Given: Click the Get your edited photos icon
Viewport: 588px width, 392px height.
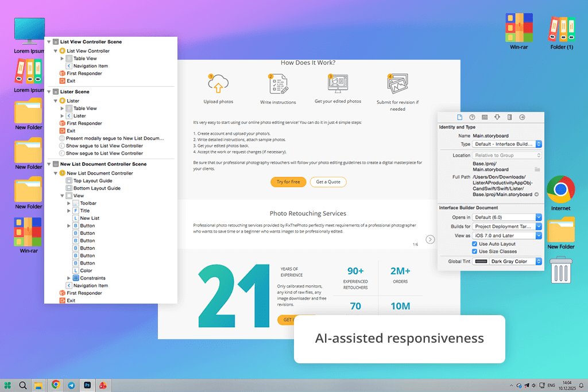Looking at the screenshot, I should pos(338,83).
